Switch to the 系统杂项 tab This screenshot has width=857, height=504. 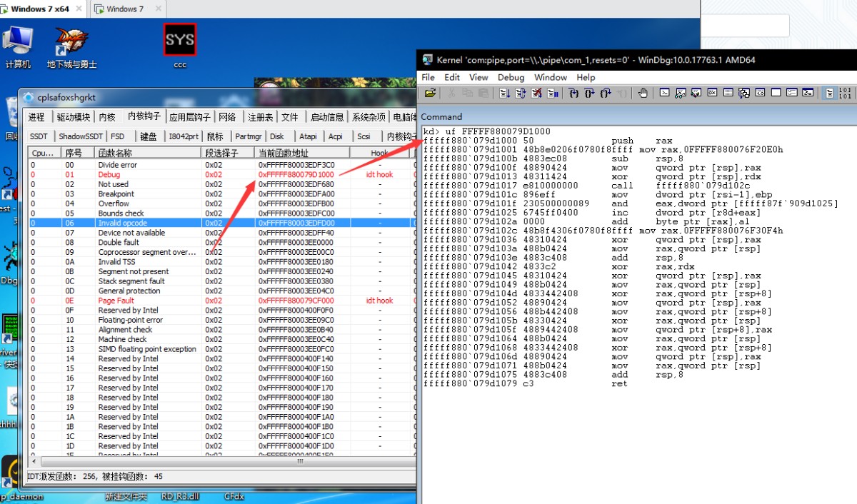coord(369,117)
